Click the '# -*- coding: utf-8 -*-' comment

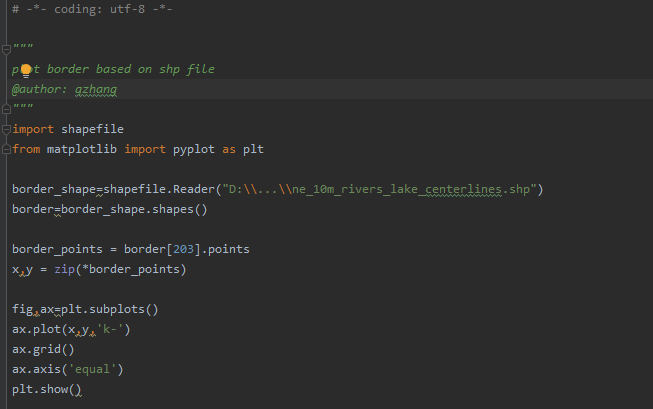[x=92, y=9]
